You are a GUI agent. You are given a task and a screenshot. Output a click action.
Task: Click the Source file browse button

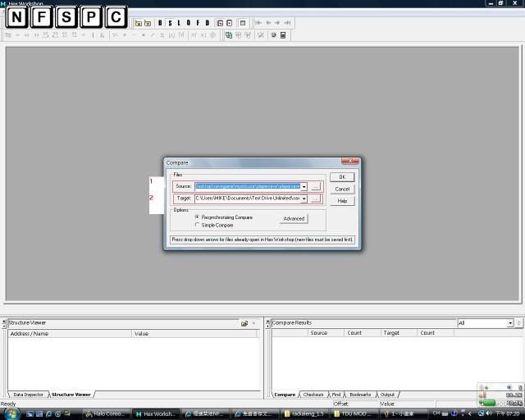click(316, 187)
